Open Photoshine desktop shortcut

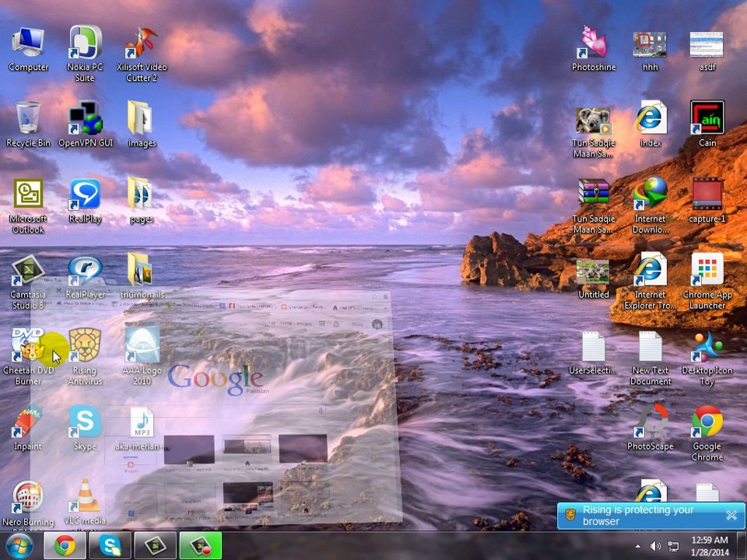pyautogui.click(x=594, y=49)
